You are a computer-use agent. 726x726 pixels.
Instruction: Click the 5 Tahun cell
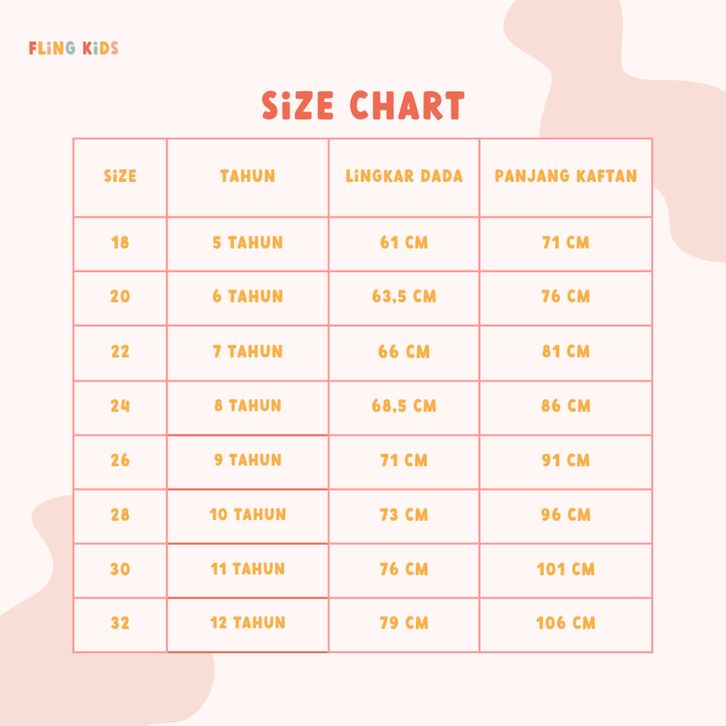coord(247,242)
